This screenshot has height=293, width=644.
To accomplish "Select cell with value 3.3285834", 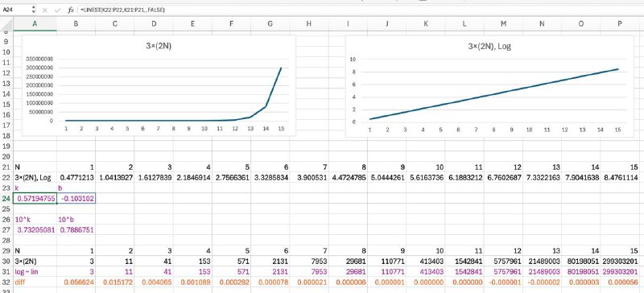I will tap(270, 178).
